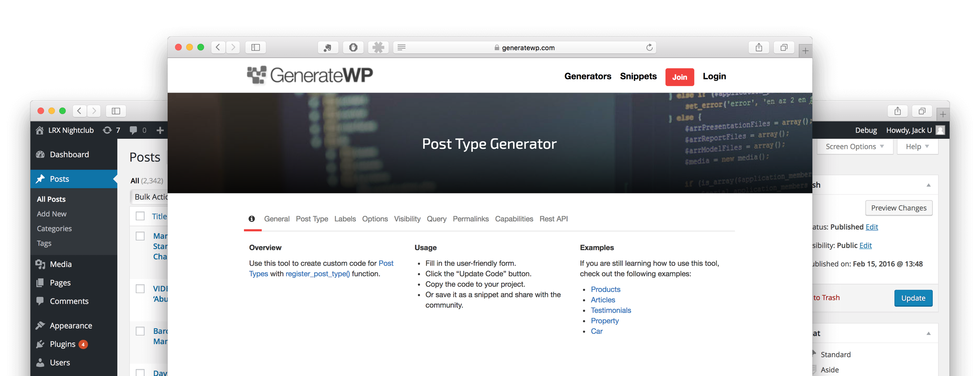Click the shield extension icon in front Safari toolbar
Viewport: 980px width, 376px height.
pyautogui.click(x=353, y=48)
